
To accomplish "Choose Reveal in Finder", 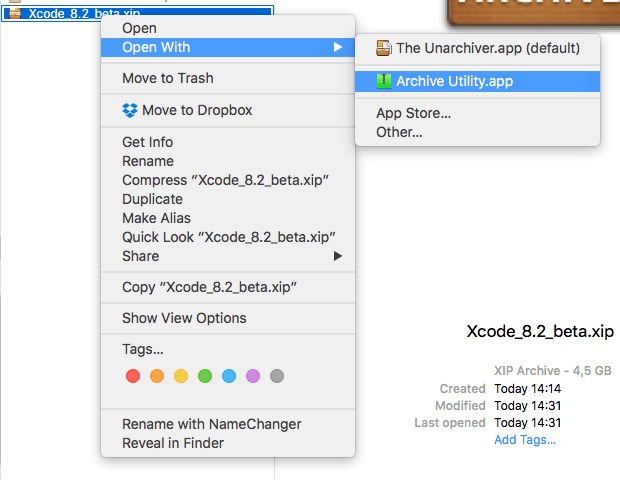I will tap(228, 443).
